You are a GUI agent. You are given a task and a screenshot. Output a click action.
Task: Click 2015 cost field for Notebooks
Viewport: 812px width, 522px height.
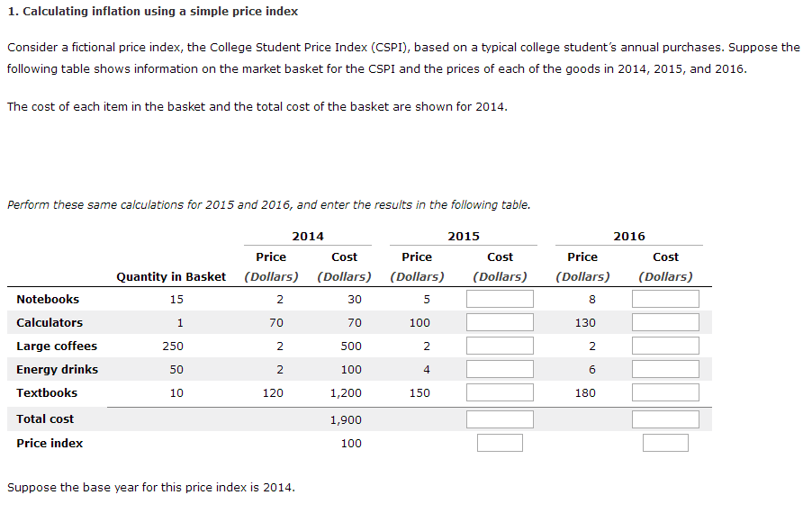coord(500,299)
